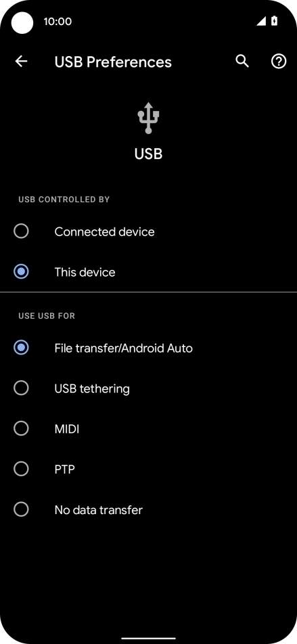Tap the signal strength icon
This screenshot has width=297, height=644.
click(x=261, y=21)
